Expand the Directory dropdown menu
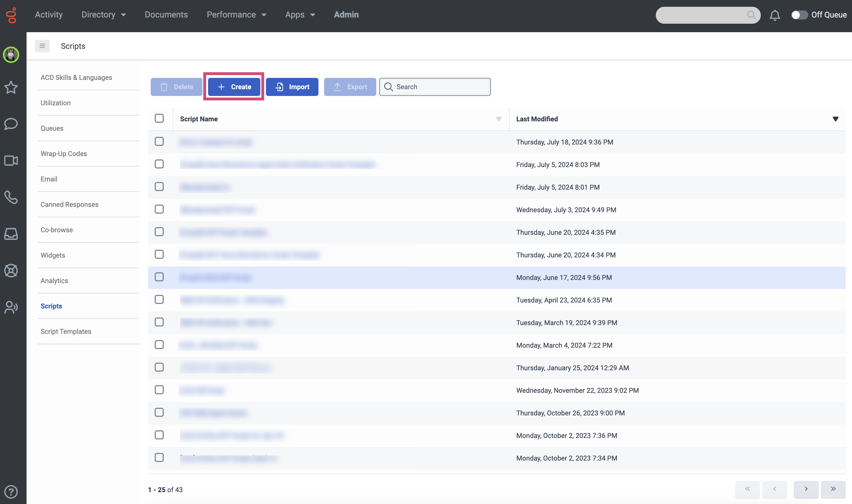Viewport: 852px width, 504px height. 104,15
